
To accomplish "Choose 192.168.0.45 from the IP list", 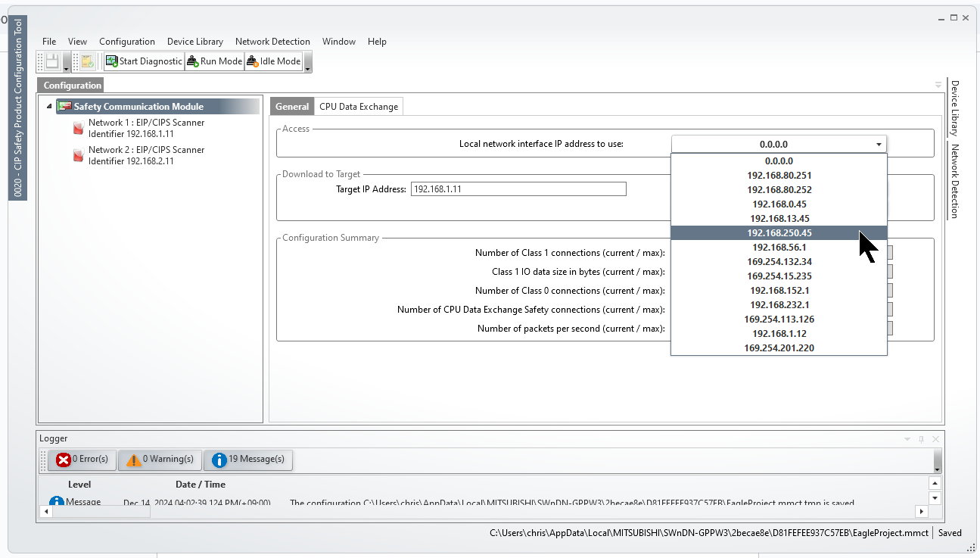I will [779, 204].
